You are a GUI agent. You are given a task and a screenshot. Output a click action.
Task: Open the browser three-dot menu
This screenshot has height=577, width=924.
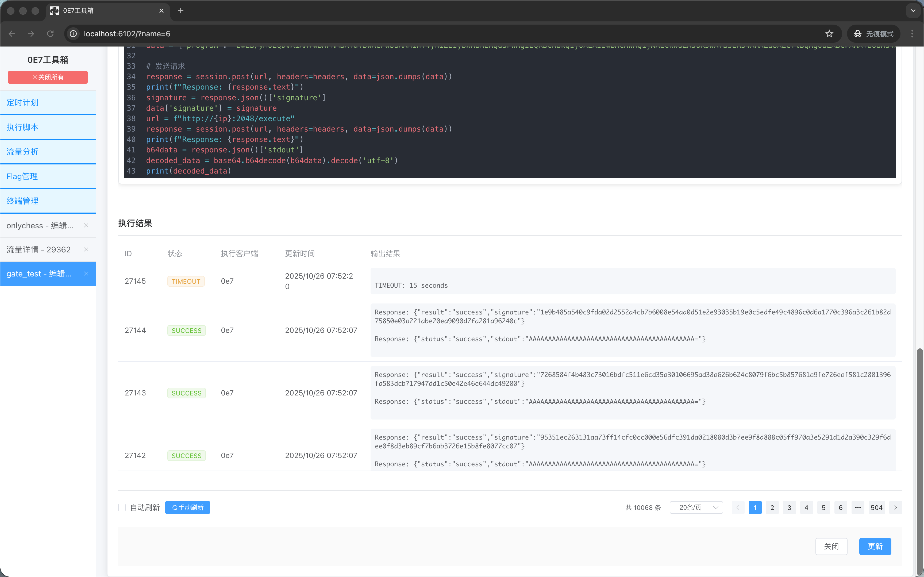912,34
